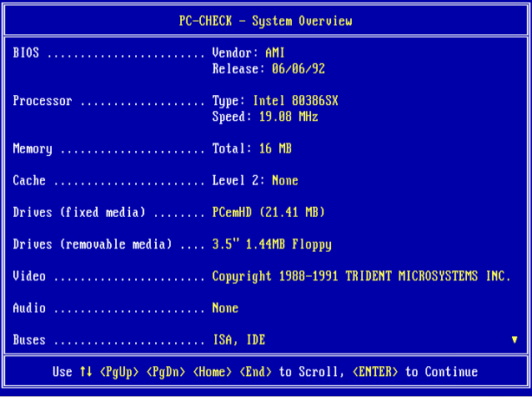Select the Processor row label
The height and width of the screenshot is (397, 532).
43,101
